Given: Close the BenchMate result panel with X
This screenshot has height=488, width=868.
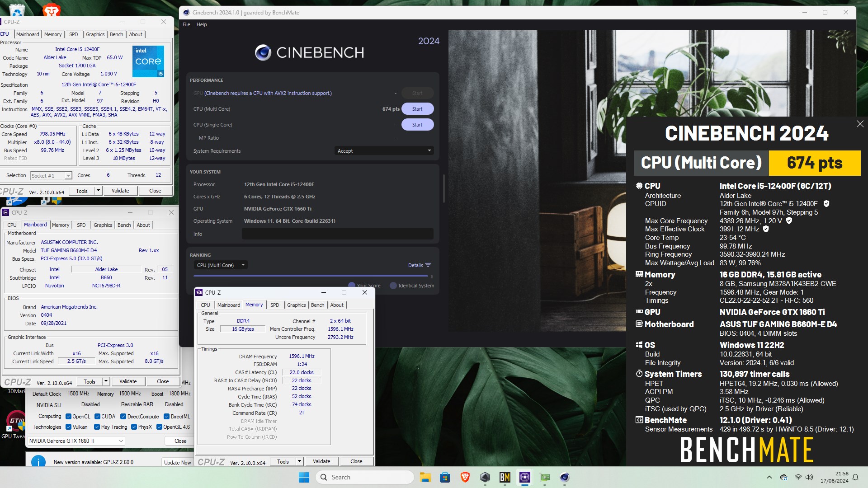Looking at the screenshot, I should tap(860, 124).
